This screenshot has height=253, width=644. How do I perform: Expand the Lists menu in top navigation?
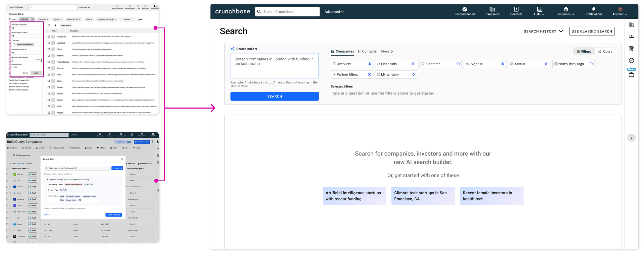click(x=539, y=11)
